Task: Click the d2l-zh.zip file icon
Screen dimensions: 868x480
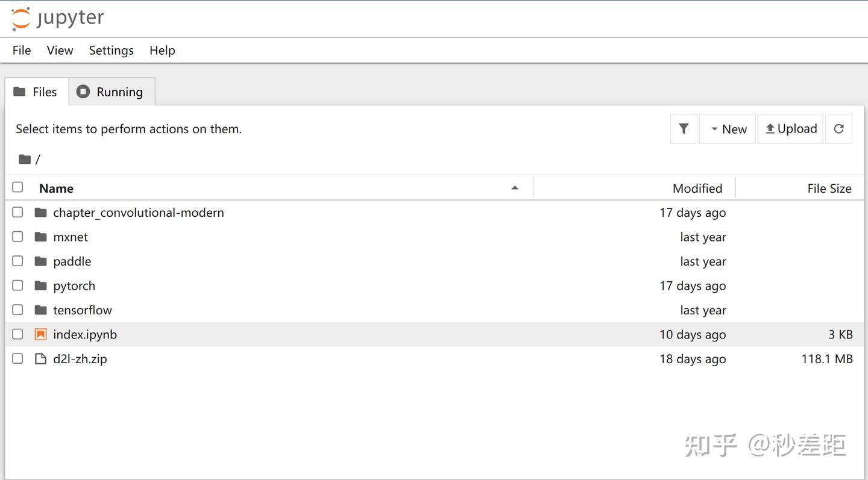Action: pos(40,359)
